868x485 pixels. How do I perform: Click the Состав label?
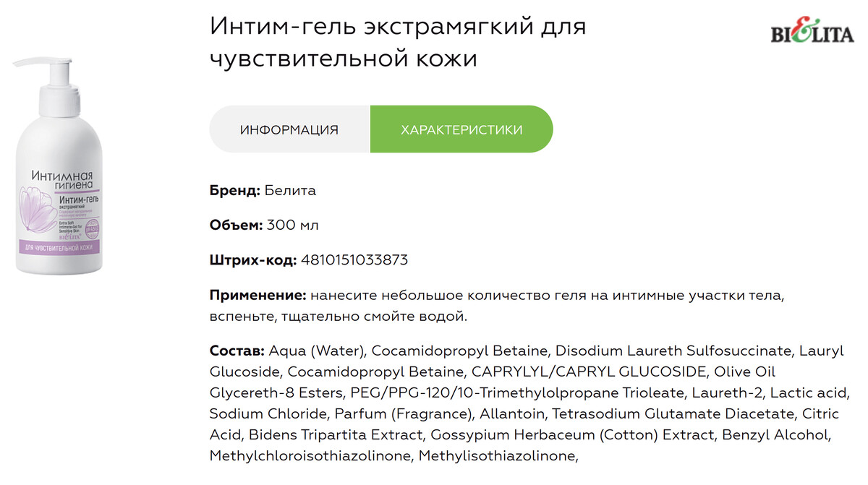(237, 351)
